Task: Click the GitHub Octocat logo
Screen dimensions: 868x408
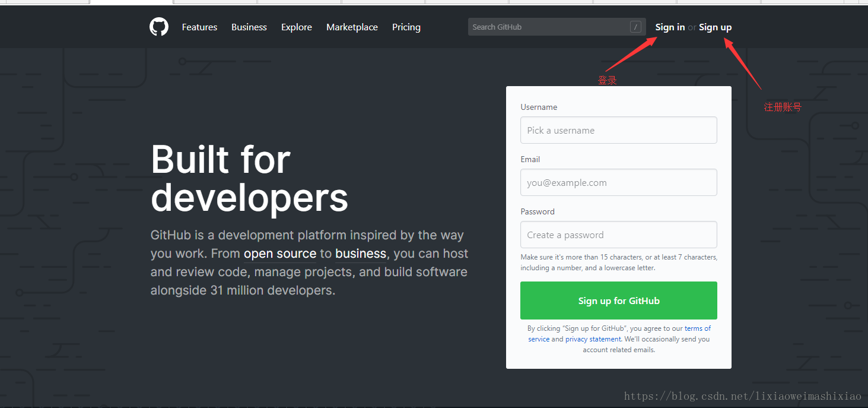Action: 159,27
